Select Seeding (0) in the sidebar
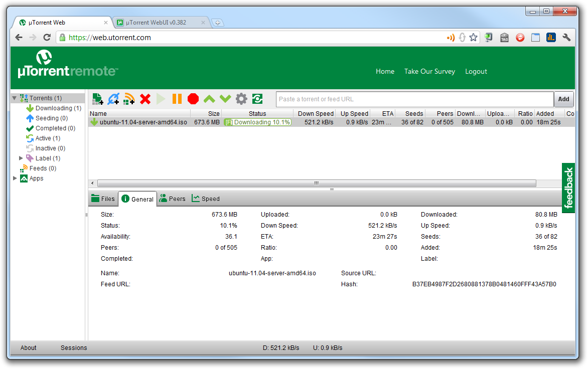Viewport: 588px width, 369px height. tap(47, 118)
